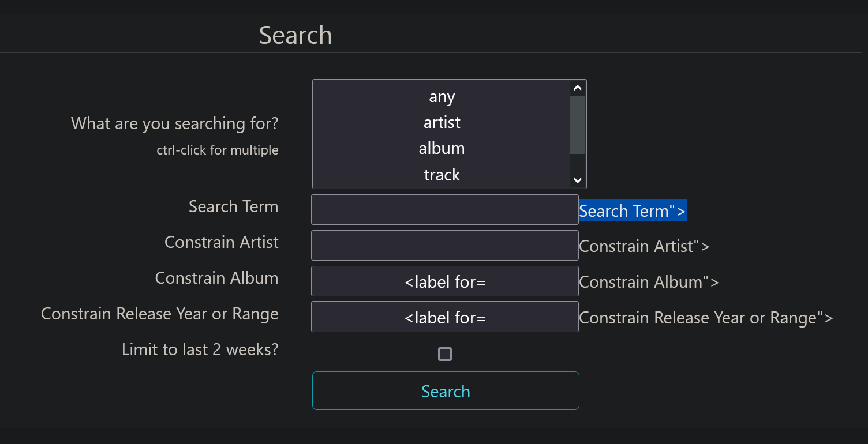Click the "What are you searching for?" label
Screen dimensions: 868x444
pyautogui.click(x=174, y=123)
